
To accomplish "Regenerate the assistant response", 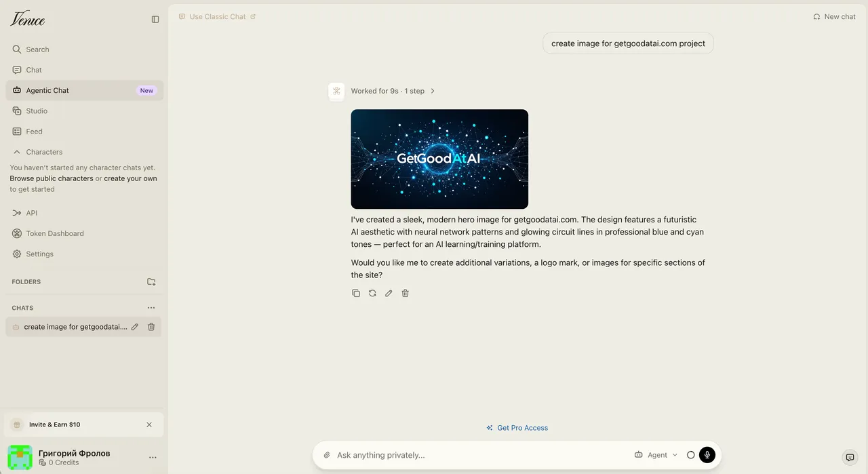I will point(372,293).
